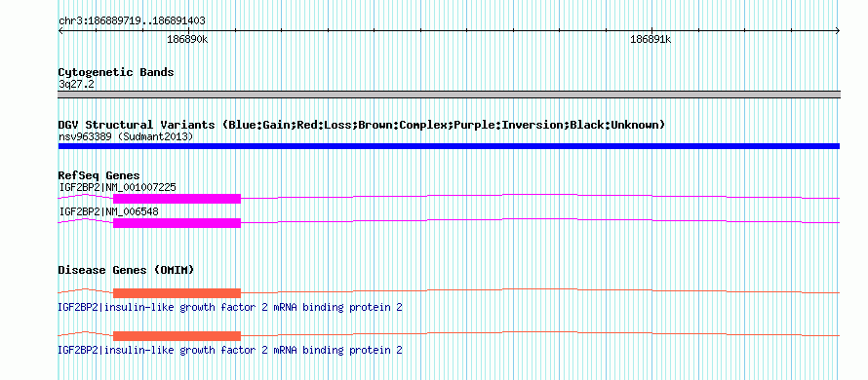Select the Disease Genes (OMIM) track title
The height and width of the screenshot is (380, 868).
click(126, 270)
